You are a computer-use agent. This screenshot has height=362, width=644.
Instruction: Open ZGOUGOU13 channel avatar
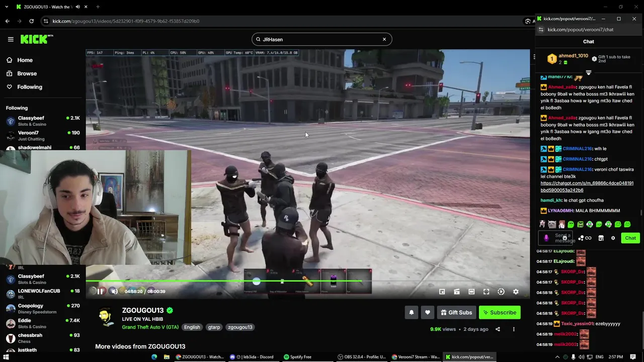click(106, 317)
